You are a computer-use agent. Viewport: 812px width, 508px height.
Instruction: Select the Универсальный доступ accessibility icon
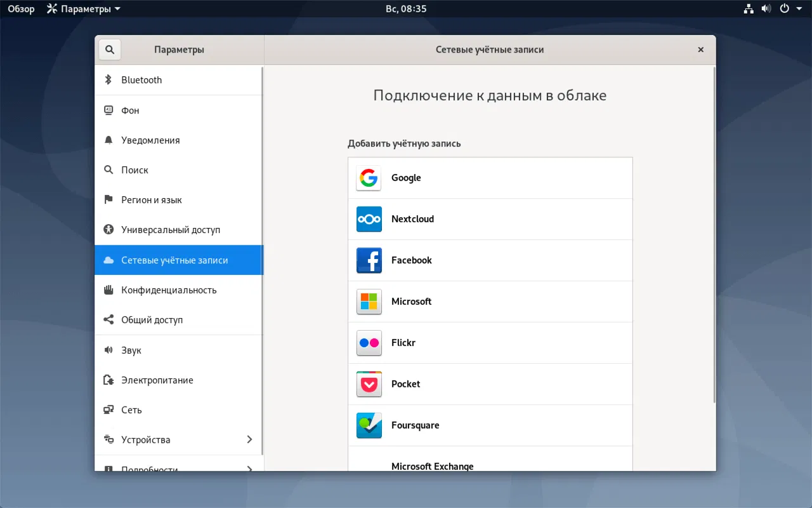tap(108, 229)
